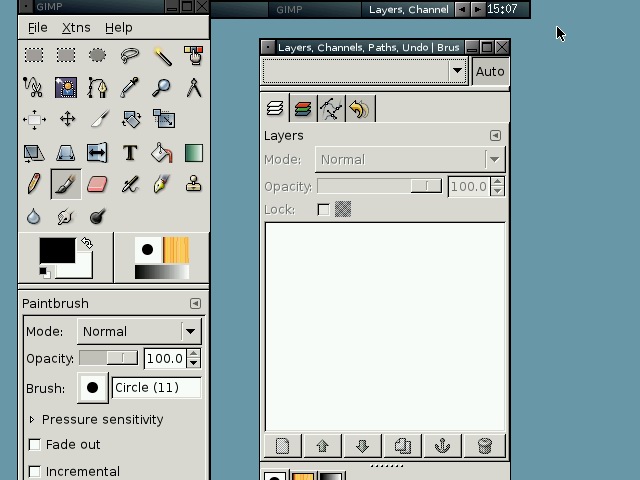Open the Paintbrush Mode dropdown
Screen dimensions: 640x480
[139, 331]
